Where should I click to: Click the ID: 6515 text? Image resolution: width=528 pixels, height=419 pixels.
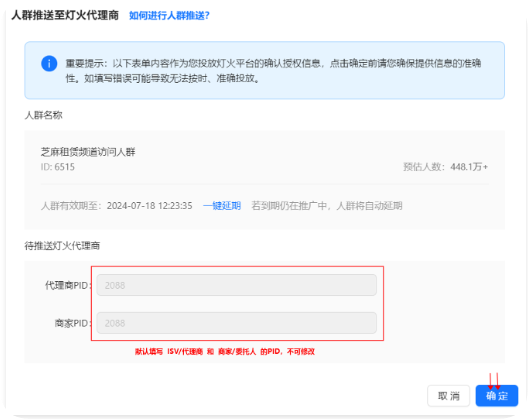point(58,167)
